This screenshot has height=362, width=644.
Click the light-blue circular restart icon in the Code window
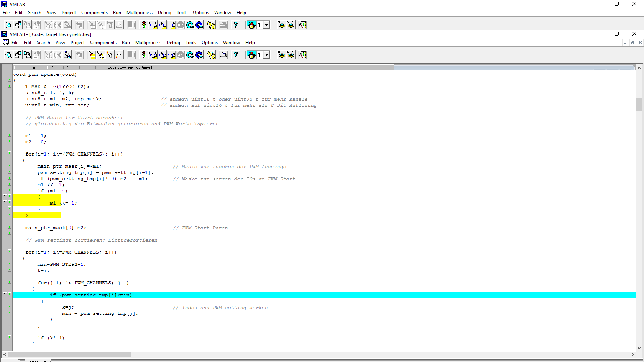[x=190, y=55]
